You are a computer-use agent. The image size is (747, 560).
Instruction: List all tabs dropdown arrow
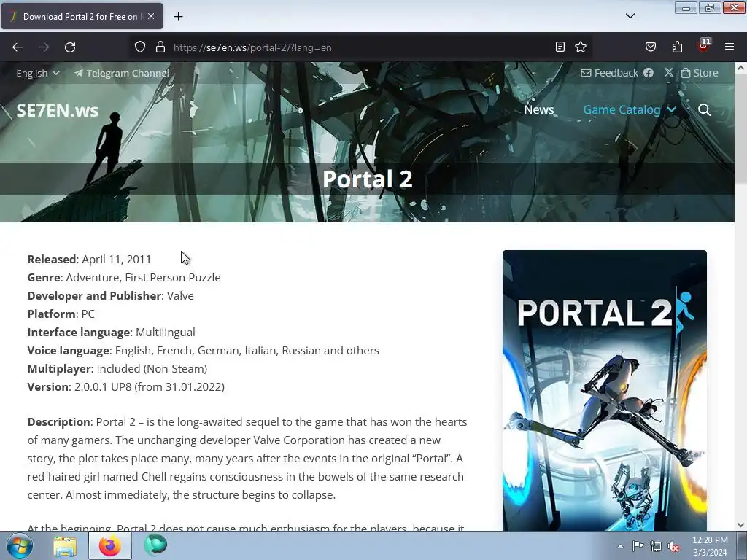pos(630,16)
